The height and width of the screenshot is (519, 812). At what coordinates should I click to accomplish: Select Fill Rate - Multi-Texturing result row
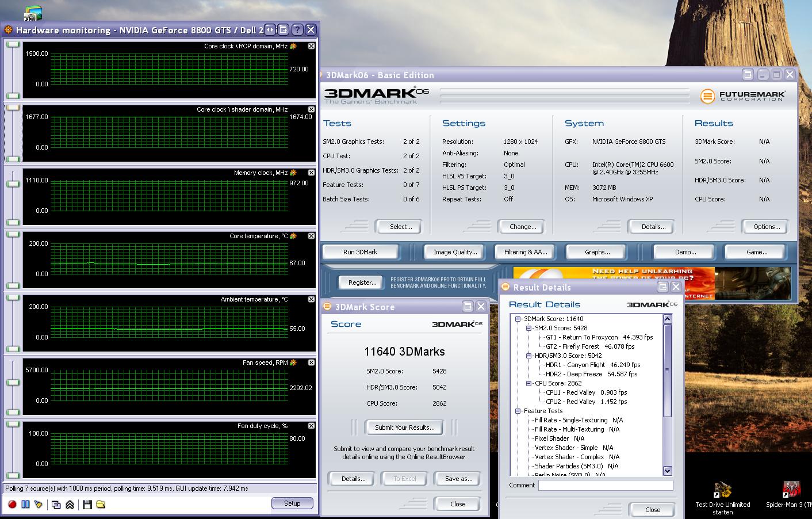577,429
